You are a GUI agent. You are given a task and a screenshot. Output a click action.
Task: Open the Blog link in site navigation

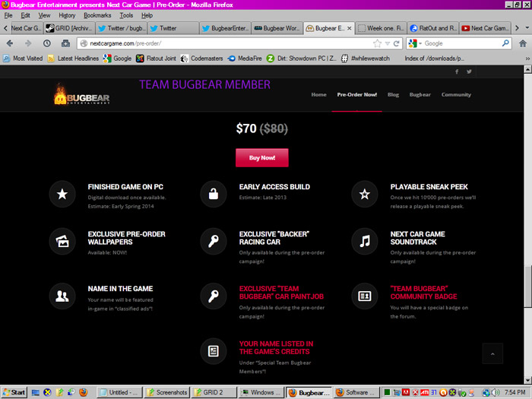(x=393, y=95)
